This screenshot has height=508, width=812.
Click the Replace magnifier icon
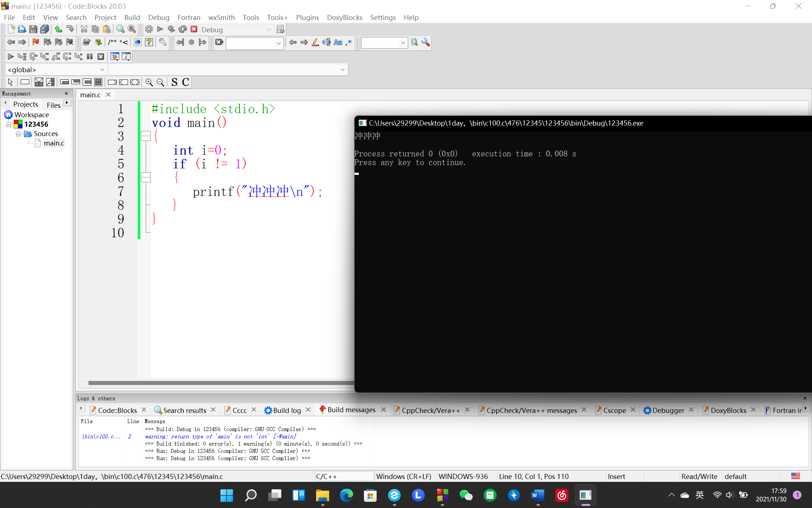(x=132, y=29)
